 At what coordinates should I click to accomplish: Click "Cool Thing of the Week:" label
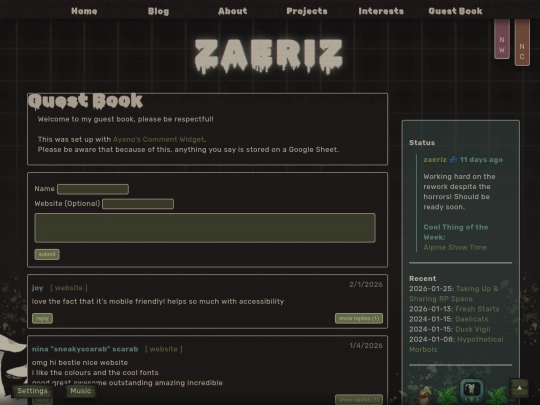tap(456, 232)
